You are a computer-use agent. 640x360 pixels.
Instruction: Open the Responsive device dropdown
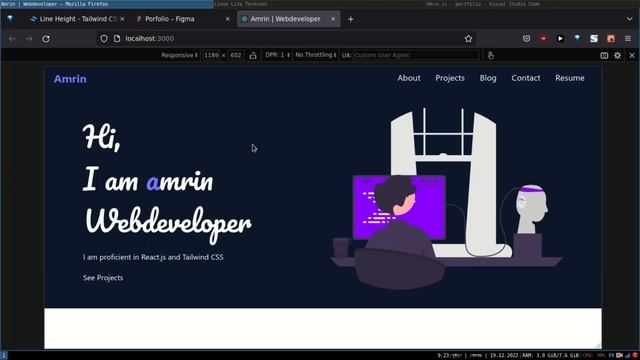(179, 55)
